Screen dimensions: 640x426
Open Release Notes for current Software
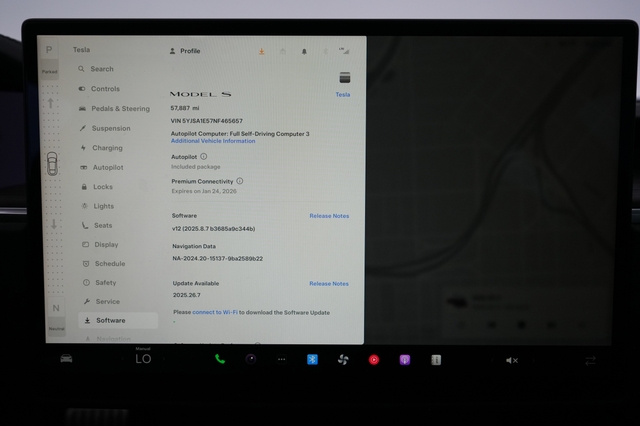point(329,216)
